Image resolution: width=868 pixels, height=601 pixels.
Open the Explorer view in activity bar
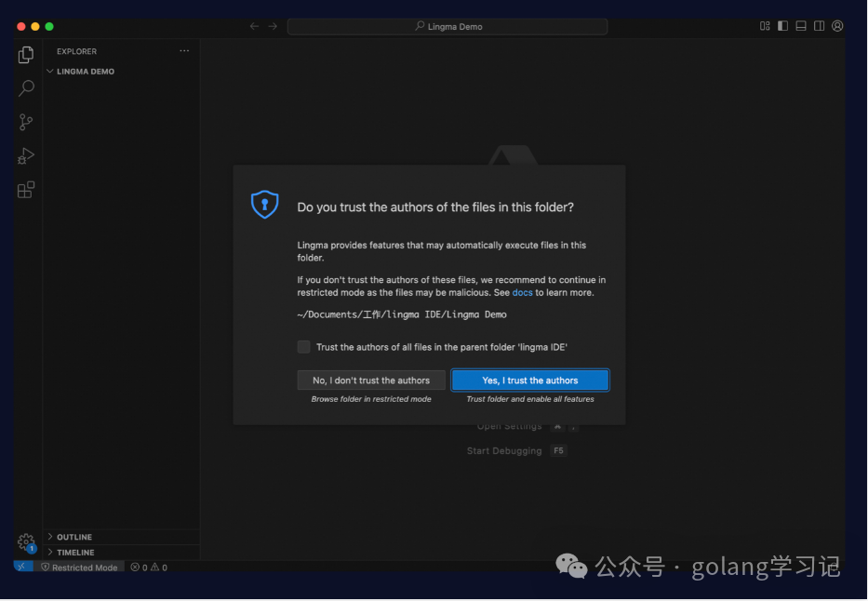point(26,54)
